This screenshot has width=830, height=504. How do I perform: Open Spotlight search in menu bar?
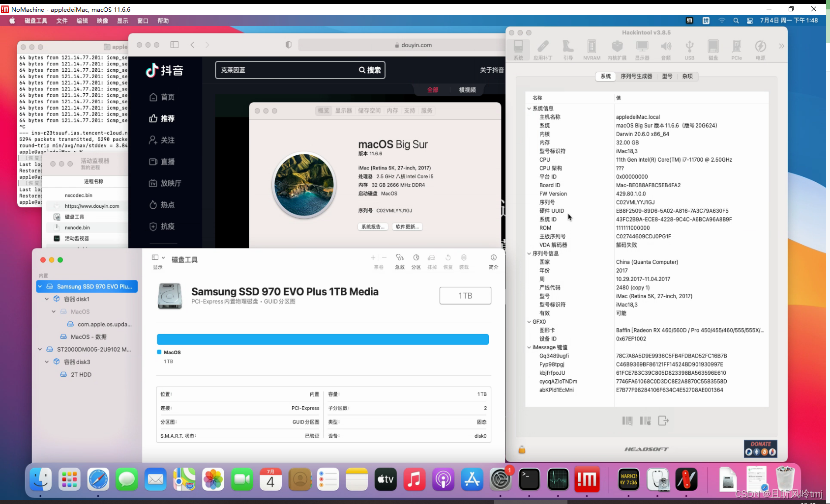click(736, 21)
